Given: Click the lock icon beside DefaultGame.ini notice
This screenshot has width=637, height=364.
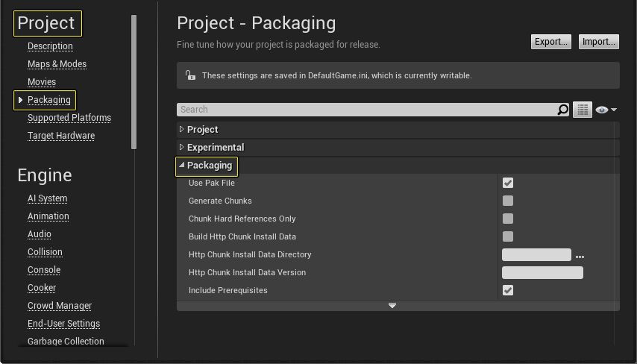Looking at the screenshot, I should (x=190, y=75).
